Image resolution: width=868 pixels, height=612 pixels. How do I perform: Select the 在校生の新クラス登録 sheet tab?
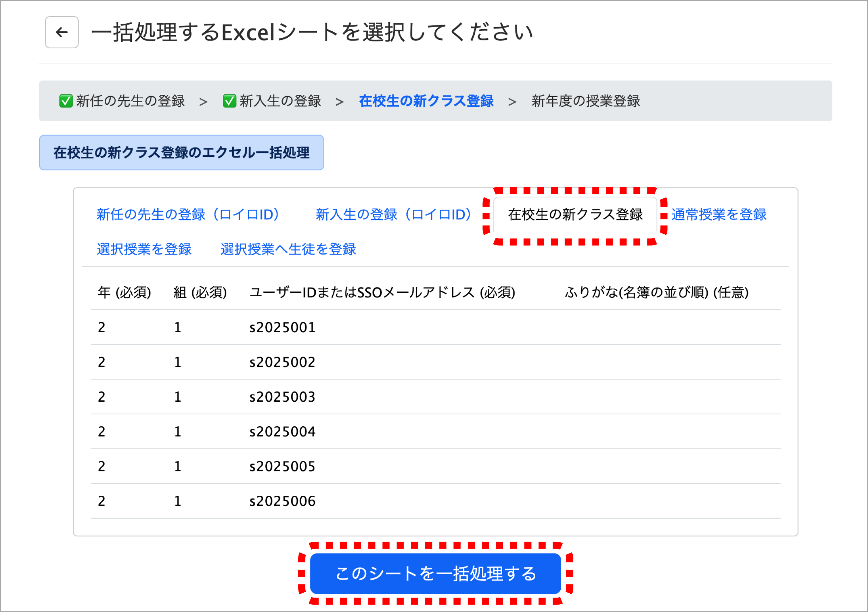coord(575,214)
